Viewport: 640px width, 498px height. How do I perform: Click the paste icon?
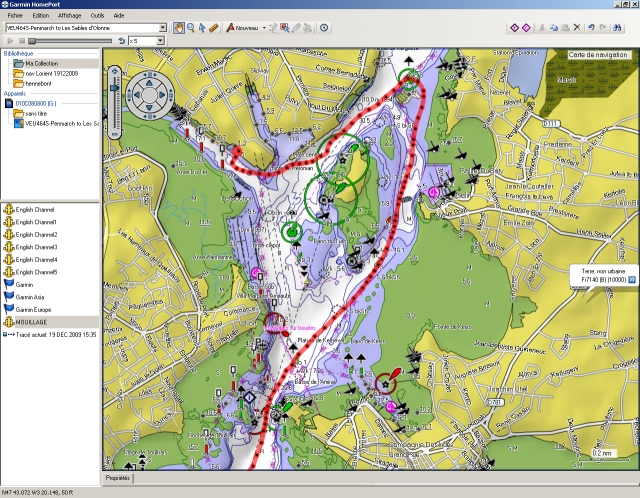(565, 28)
